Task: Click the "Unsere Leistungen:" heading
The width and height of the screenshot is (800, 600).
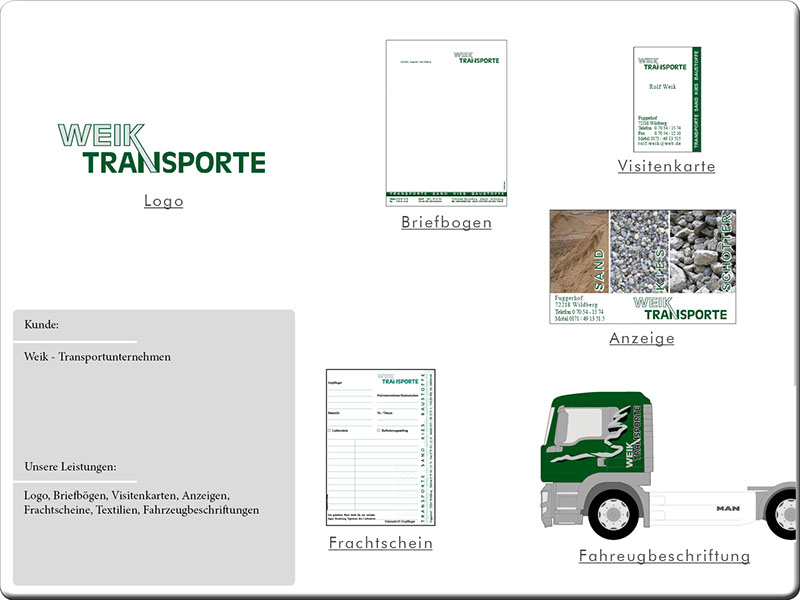Action: pos(70,466)
